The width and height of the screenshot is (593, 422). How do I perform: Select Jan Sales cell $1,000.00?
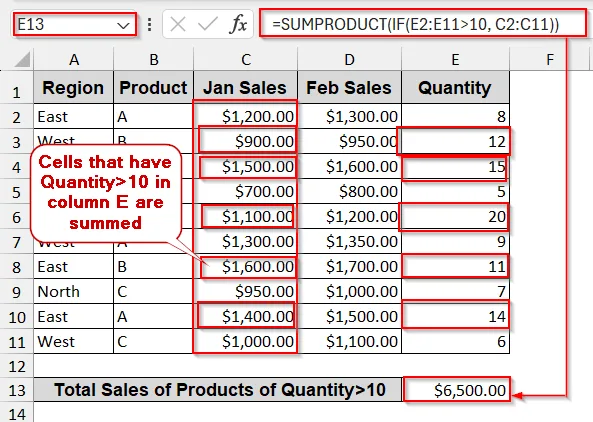(245, 341)
